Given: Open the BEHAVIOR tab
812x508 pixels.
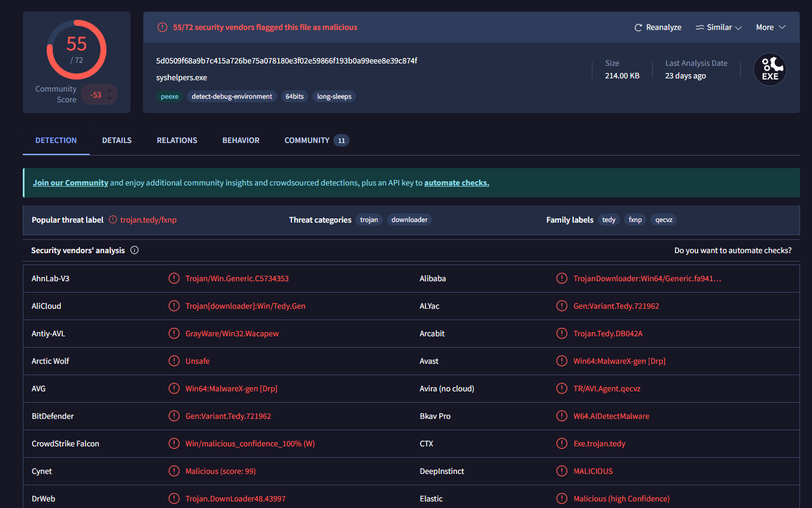Looking at the screenshot, I should (x=241, y=140).
